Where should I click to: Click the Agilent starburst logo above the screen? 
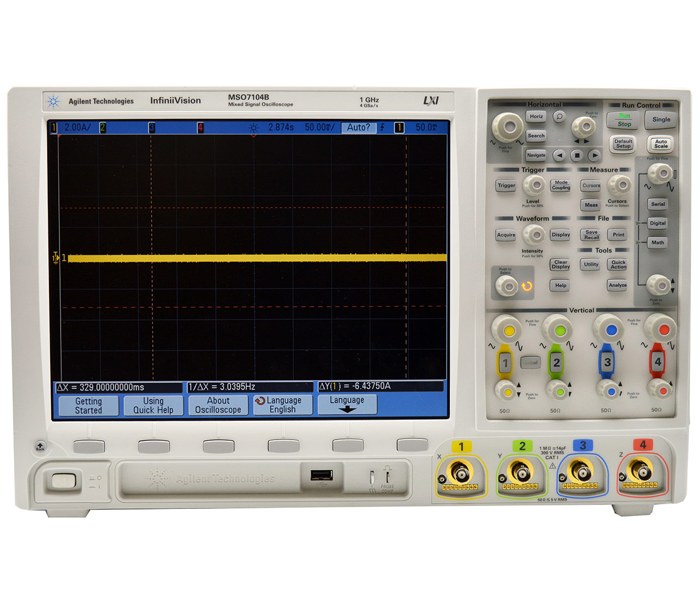coord(54,102)
